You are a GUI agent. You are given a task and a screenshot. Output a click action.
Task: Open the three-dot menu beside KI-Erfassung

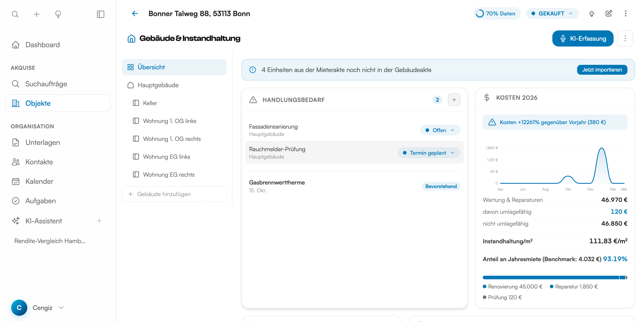(625, 38)
